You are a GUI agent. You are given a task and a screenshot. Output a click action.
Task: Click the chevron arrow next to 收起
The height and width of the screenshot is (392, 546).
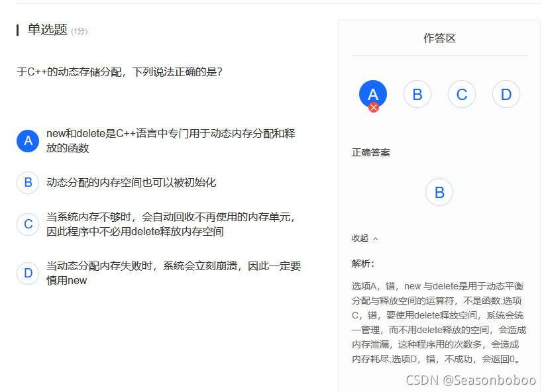coord(375,239)
